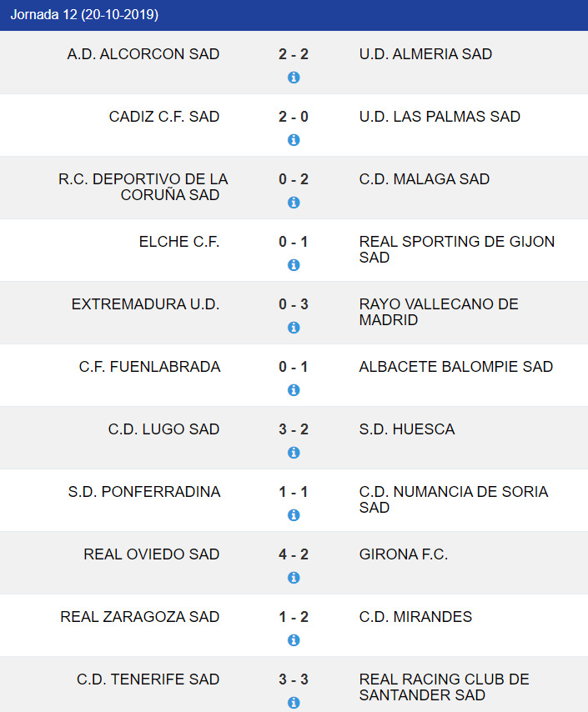Click the Girona F.C. team name
The image size is (588, 712).
pos(404,554)
